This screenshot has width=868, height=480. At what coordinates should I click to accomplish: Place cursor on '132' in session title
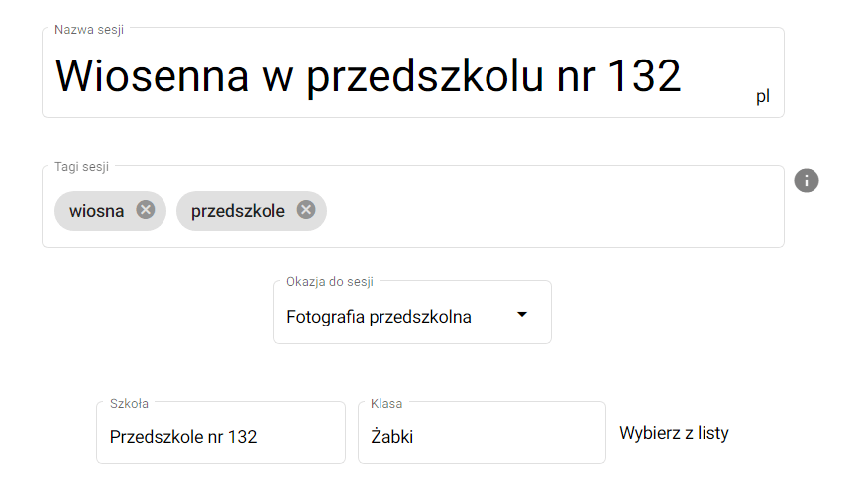pos(643,75)
